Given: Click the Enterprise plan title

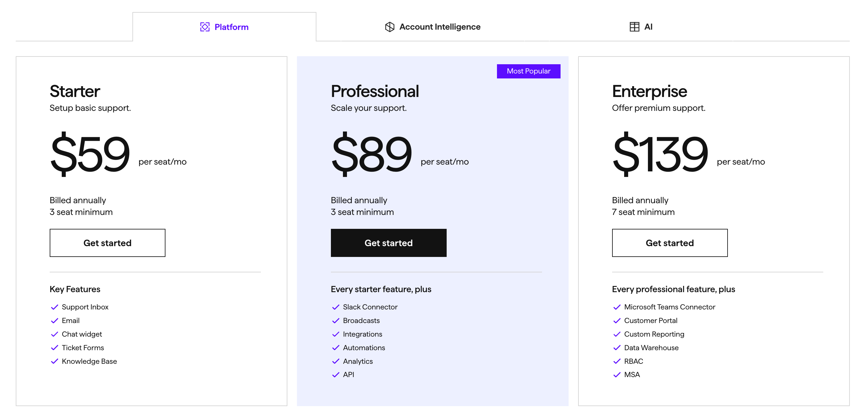Looking at the screenshot, I should click(649, 91).
